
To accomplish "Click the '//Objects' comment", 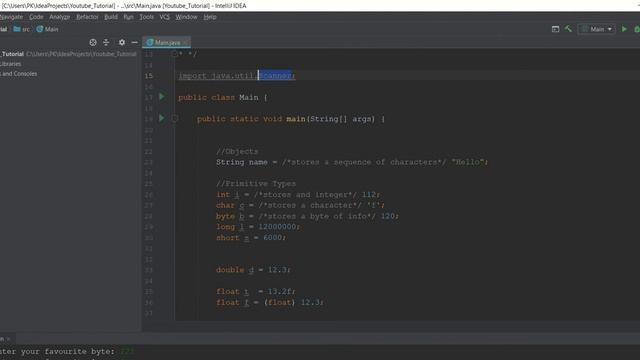I will [237, 151].
